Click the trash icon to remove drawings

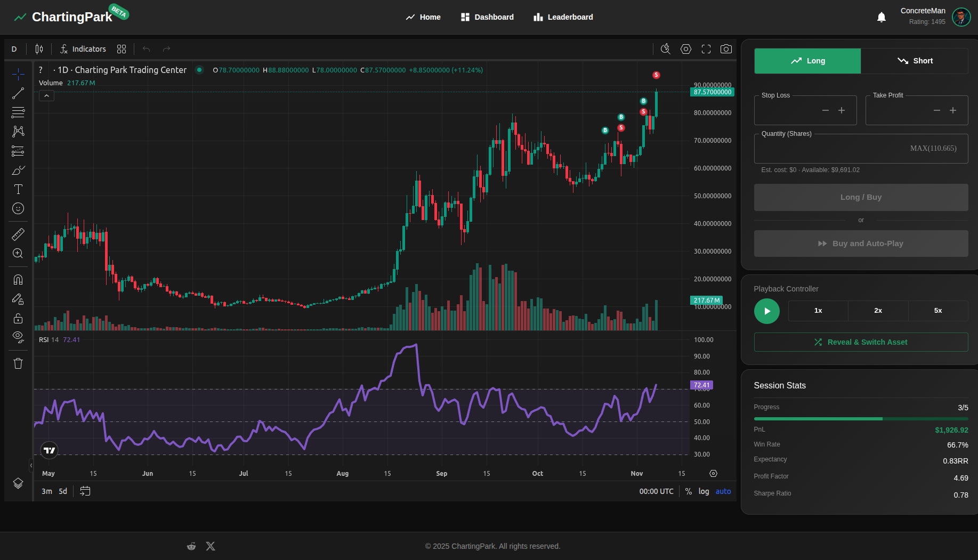click(x=18, y=363)
